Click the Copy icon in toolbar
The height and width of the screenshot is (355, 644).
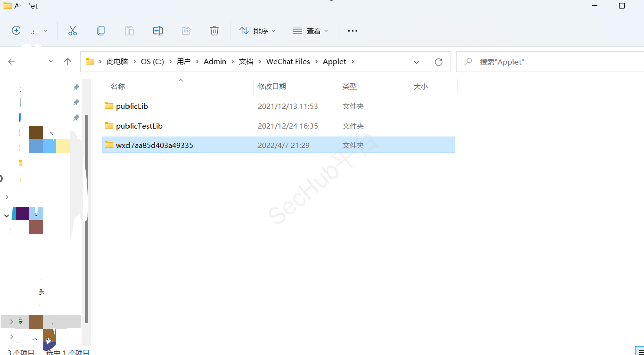pos(101,31)
